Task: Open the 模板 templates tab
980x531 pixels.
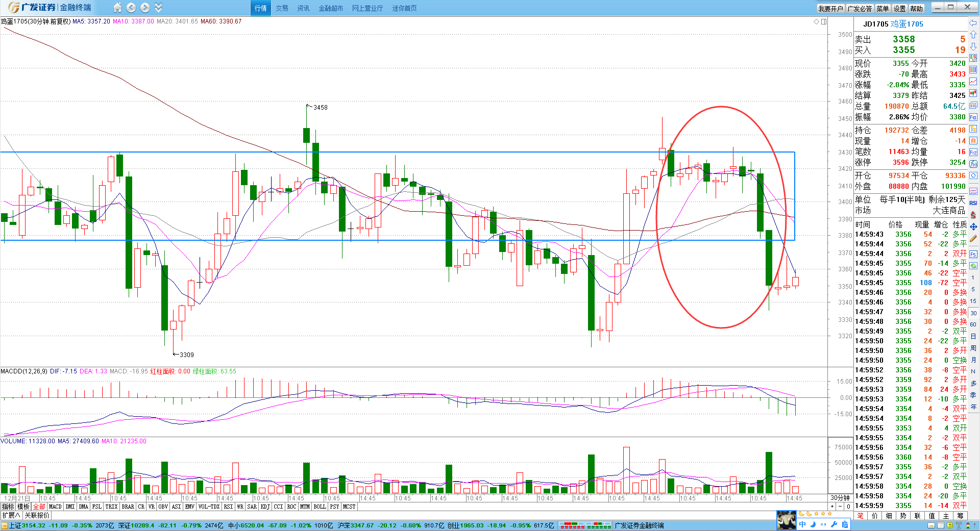Action: (23, 507)
